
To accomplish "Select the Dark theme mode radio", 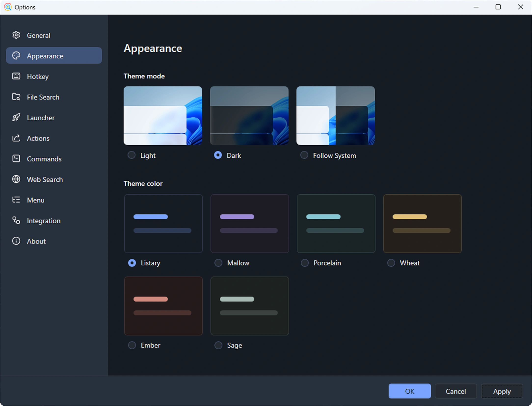I will tap(218, 155).
